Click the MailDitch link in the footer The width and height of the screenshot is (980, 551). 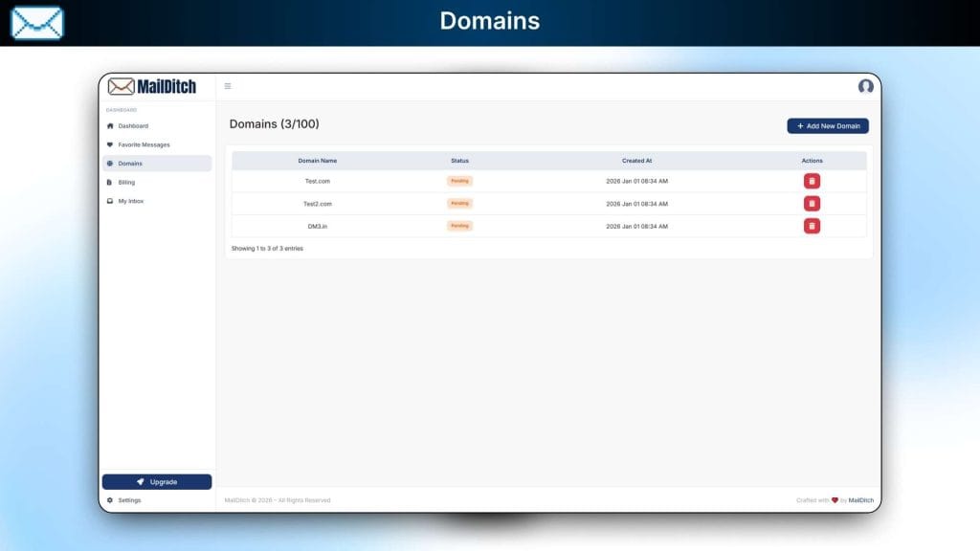pos(862,500)
